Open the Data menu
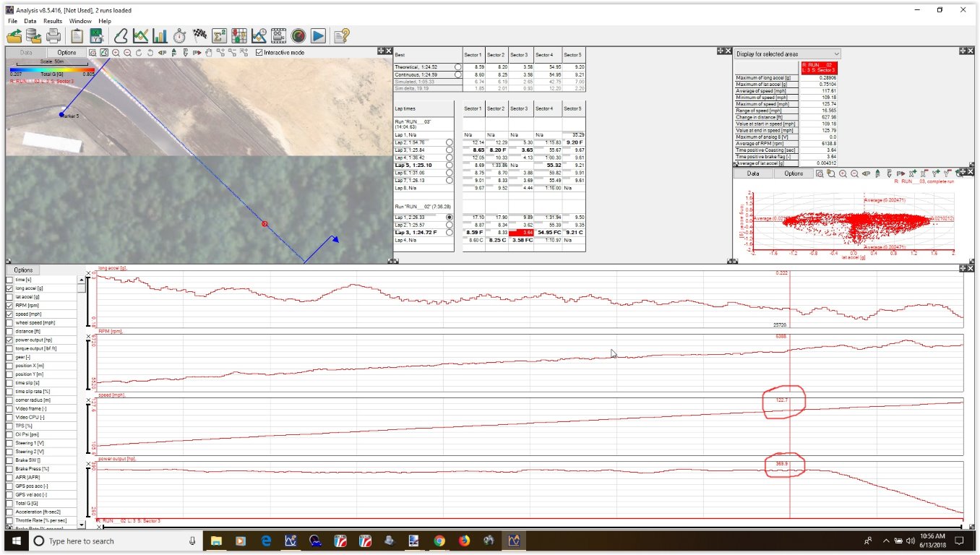980x555 pixels. (30, 21)
